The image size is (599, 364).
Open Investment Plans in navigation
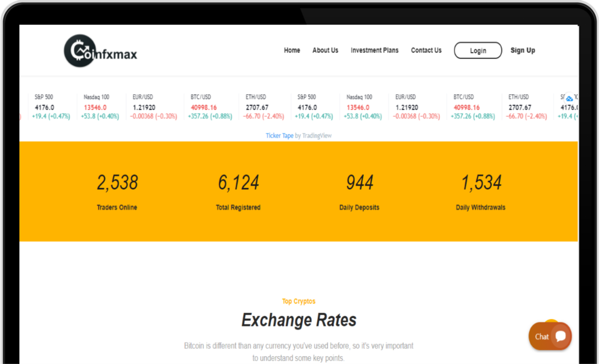tap(374, 50)
